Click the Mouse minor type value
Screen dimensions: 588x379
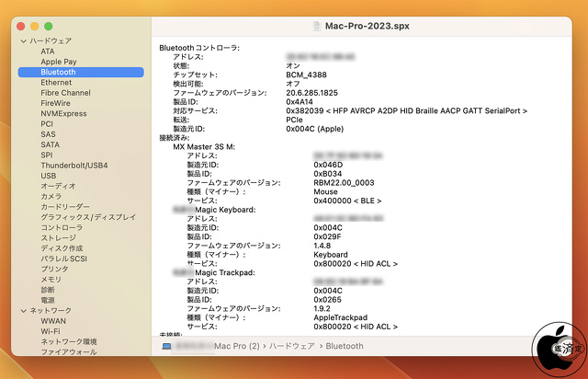[x=325, y=191]
